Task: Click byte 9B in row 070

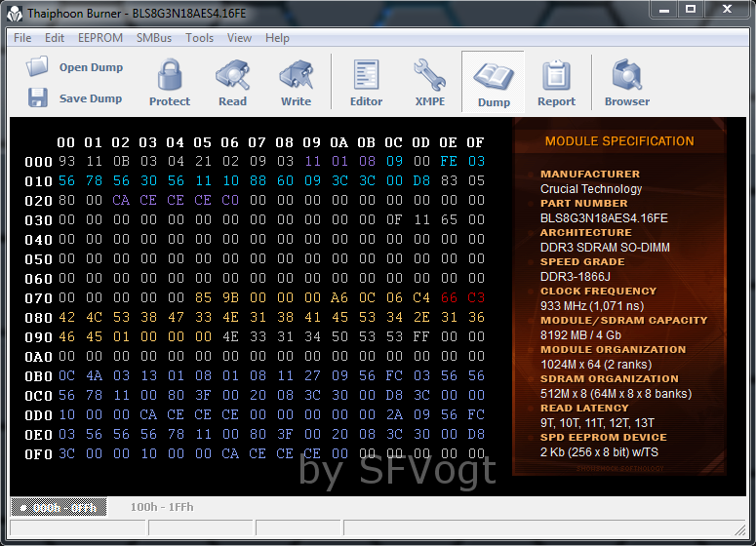Action: pos(230,297)
